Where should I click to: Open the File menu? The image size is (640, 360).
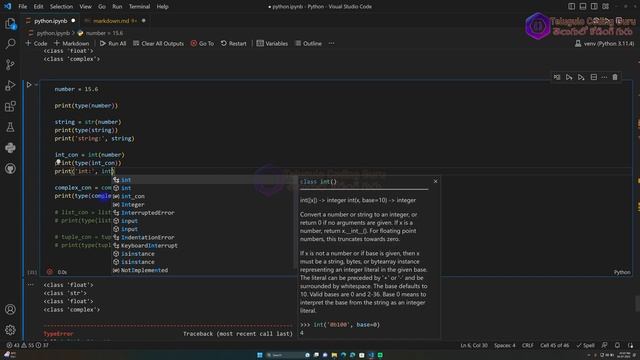click(23, 7)
